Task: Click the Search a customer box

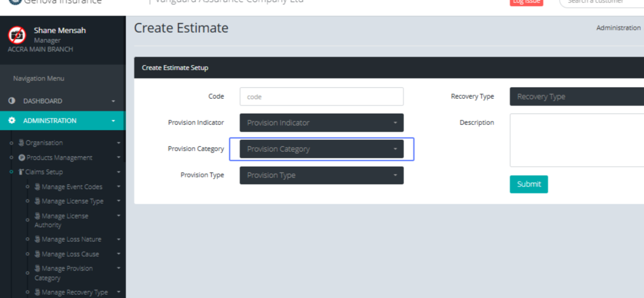Action: (601, 2)
